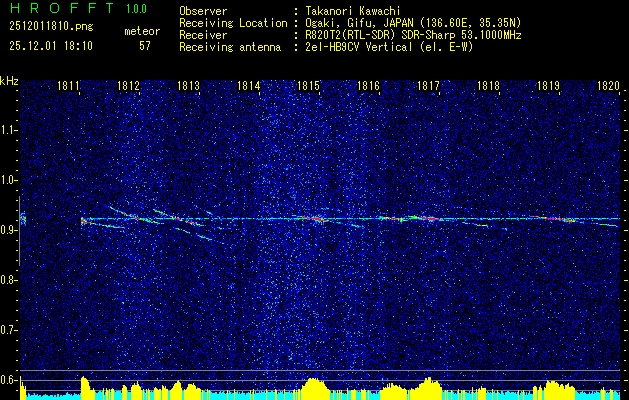
Task: Click the 0.7 kHz frequency label
Action: click(x=9, y=330)
